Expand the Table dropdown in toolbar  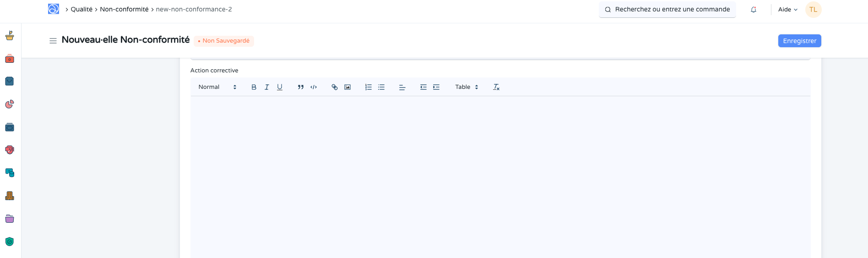(467, 87)
